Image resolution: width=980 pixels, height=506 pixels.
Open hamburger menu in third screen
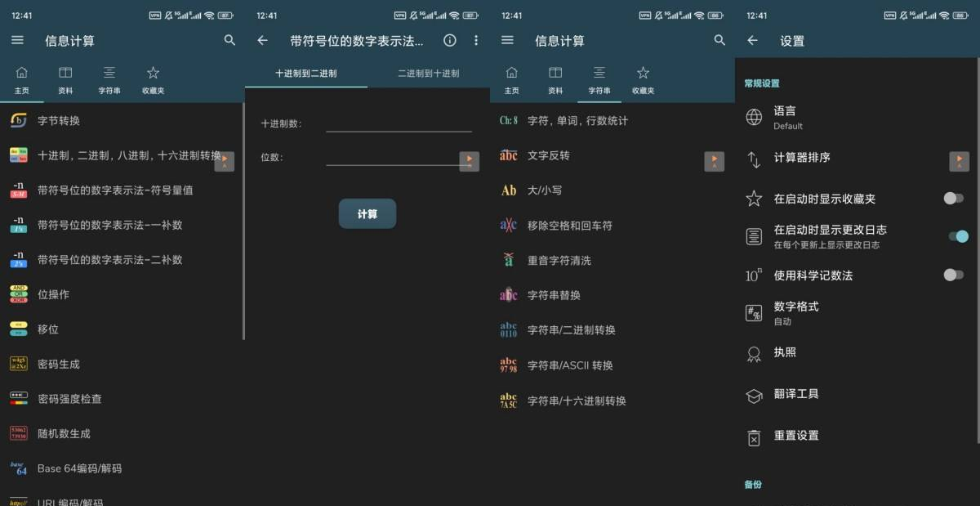point(507,40)
